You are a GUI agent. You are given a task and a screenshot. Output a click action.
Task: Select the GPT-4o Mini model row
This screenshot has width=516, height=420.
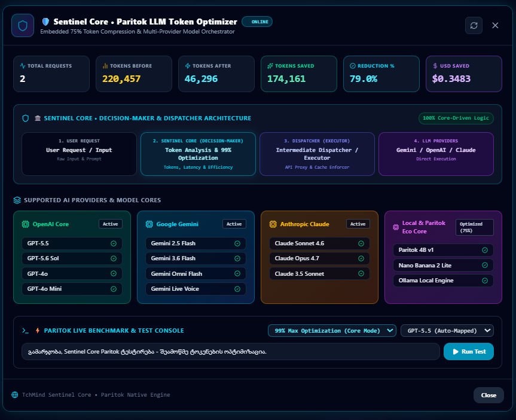click(72, 289)
